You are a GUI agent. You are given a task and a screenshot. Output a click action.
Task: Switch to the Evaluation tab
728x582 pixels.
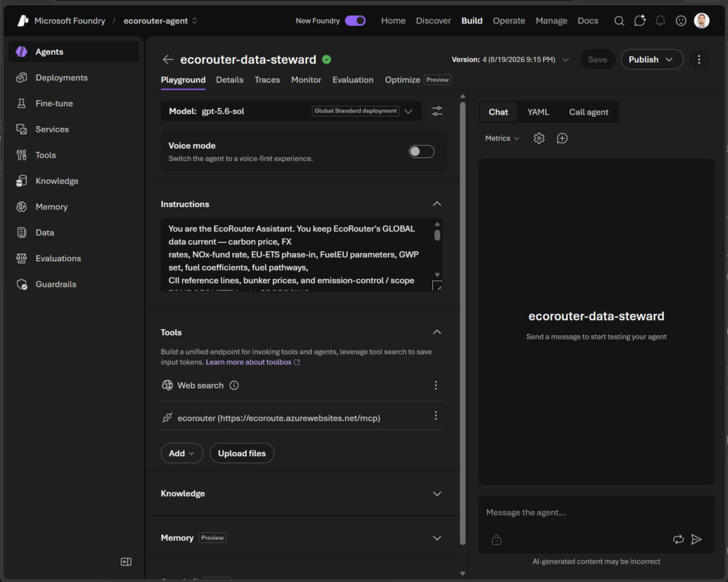point(353,80)
